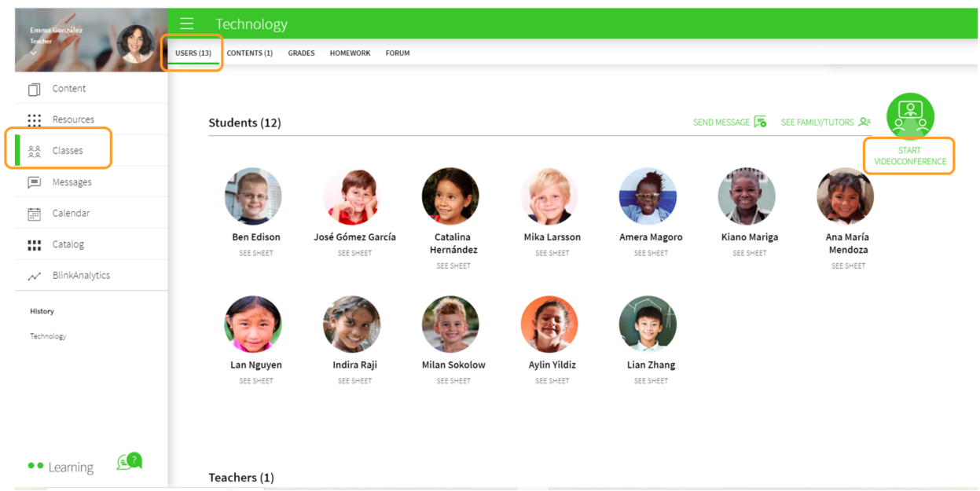Click the Content sidebar icon

[x=35, y=89]
